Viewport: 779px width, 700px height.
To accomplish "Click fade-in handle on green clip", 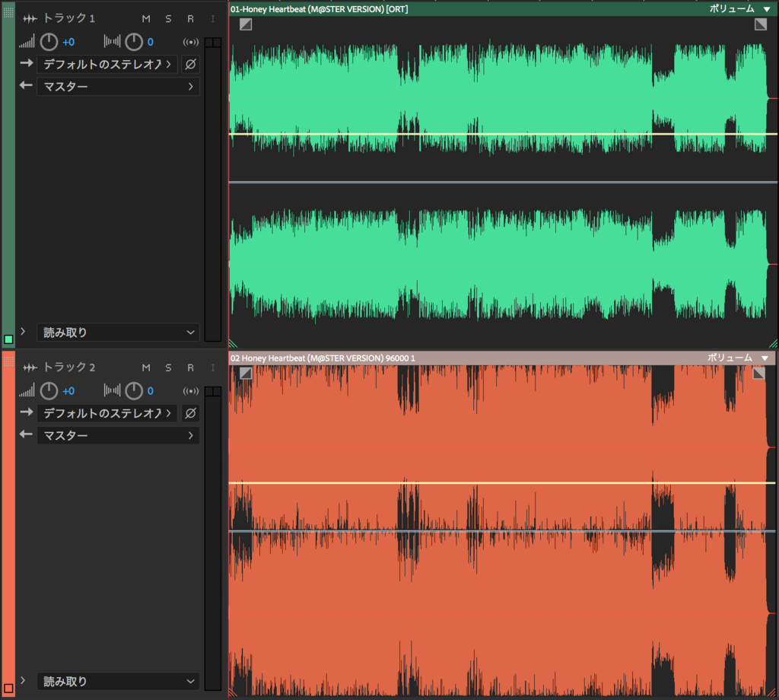I will pyautogui.click(x=246, y=24).
